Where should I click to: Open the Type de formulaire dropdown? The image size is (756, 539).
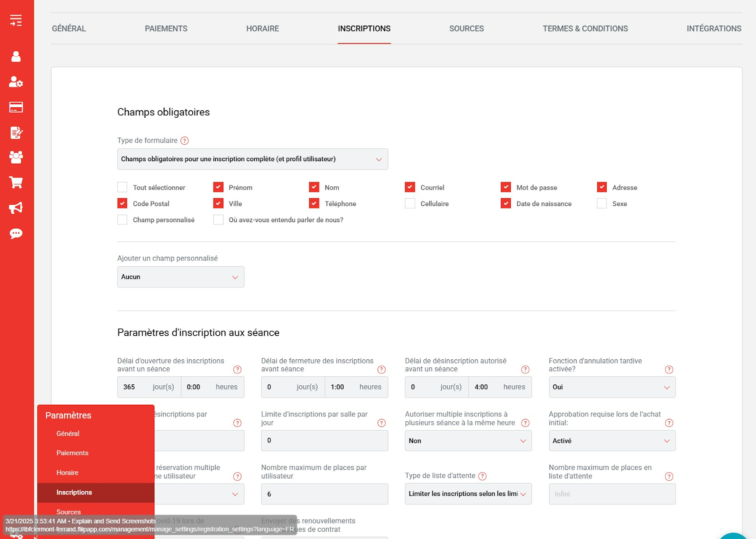tap(252, 159)
